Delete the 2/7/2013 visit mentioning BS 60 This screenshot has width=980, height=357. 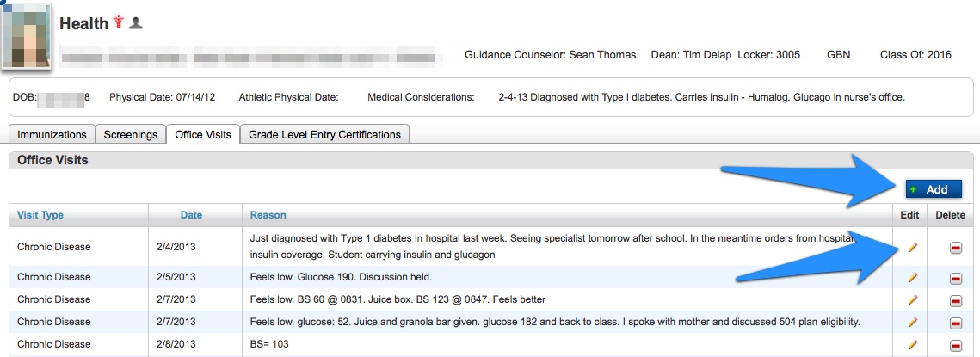click(955, 300)
